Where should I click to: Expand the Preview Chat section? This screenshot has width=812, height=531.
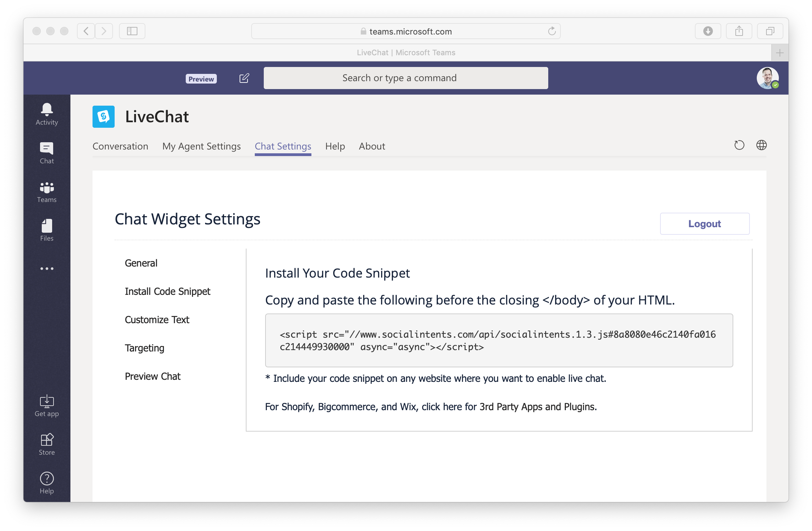coord(153,376)
